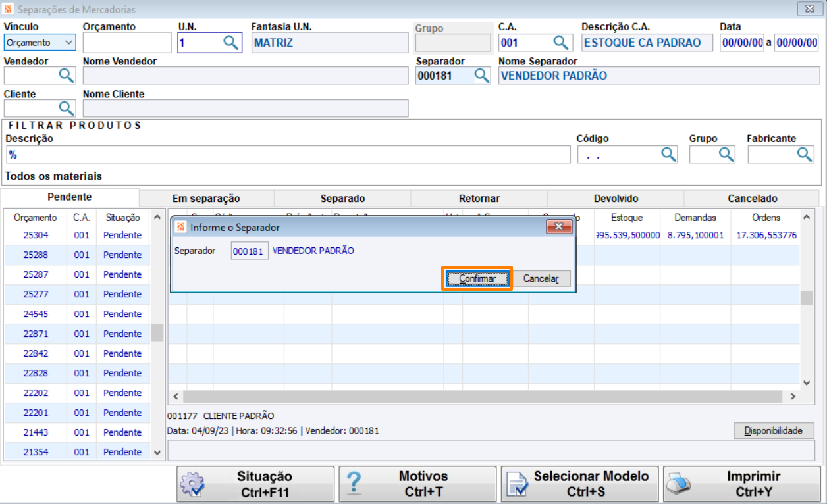Screen dimensions: 827x504
Task: Switch to the Pendente tab
Action: click(70, 197)
